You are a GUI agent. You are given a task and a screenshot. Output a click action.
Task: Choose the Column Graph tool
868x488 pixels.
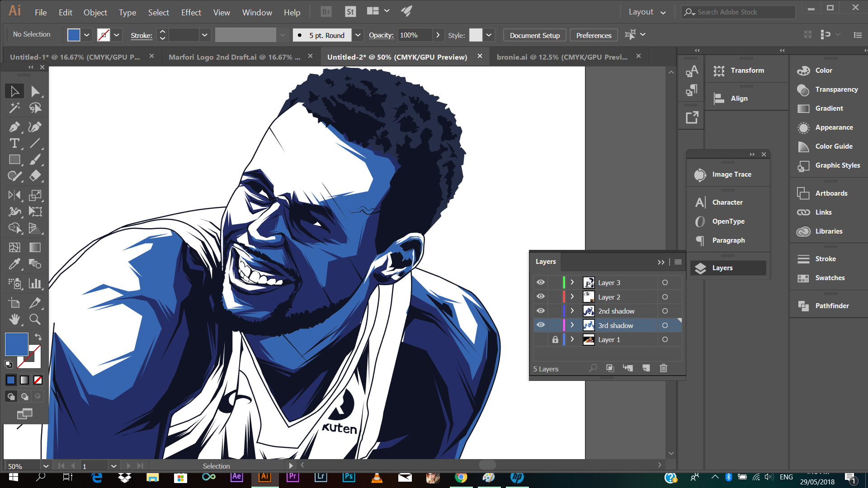[x=35, y=283]
